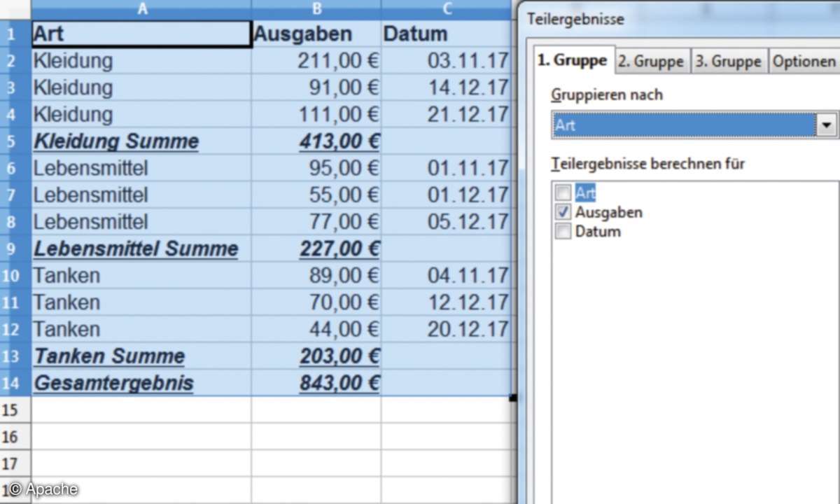The width and height of the screenshot is (840, 504).
Task: Click the 70,00 € cell
Action: coord(316,302)
